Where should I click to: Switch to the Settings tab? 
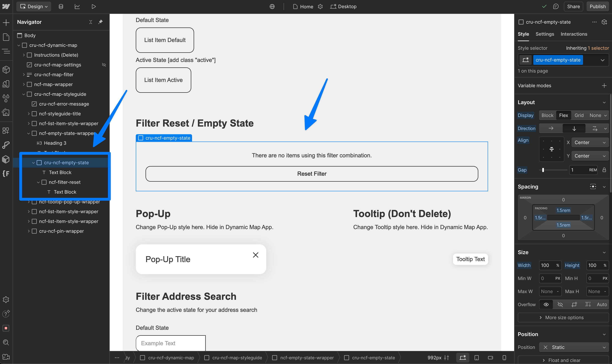pos(545,34)
